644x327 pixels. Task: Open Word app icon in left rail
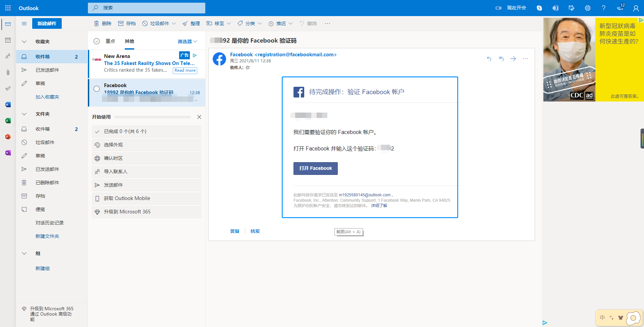(8, 105)
